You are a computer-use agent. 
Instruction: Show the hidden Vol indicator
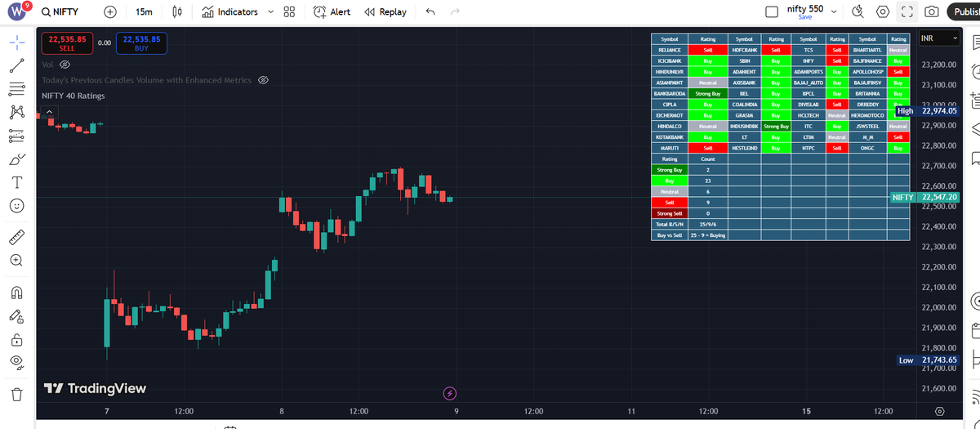pos(65,64)
